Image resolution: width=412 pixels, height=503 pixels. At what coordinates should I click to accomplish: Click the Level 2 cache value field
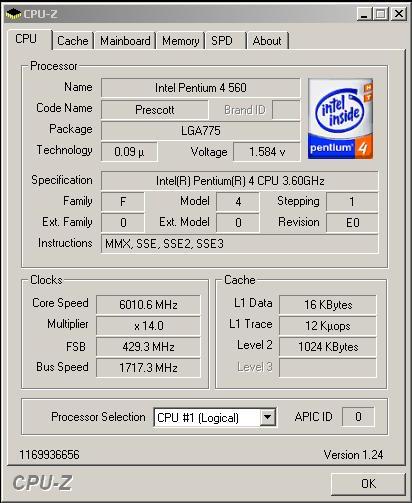click(328, 347)
